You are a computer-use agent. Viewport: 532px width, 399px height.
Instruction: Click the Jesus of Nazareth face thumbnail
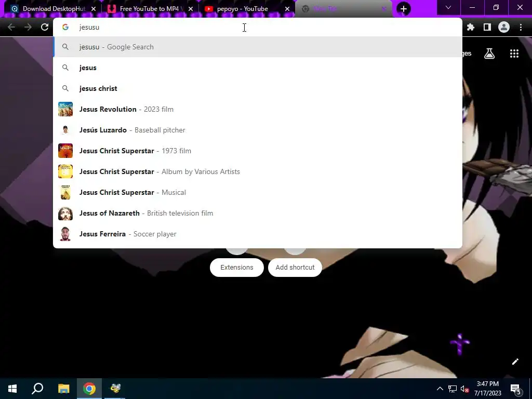coord(65,213)
